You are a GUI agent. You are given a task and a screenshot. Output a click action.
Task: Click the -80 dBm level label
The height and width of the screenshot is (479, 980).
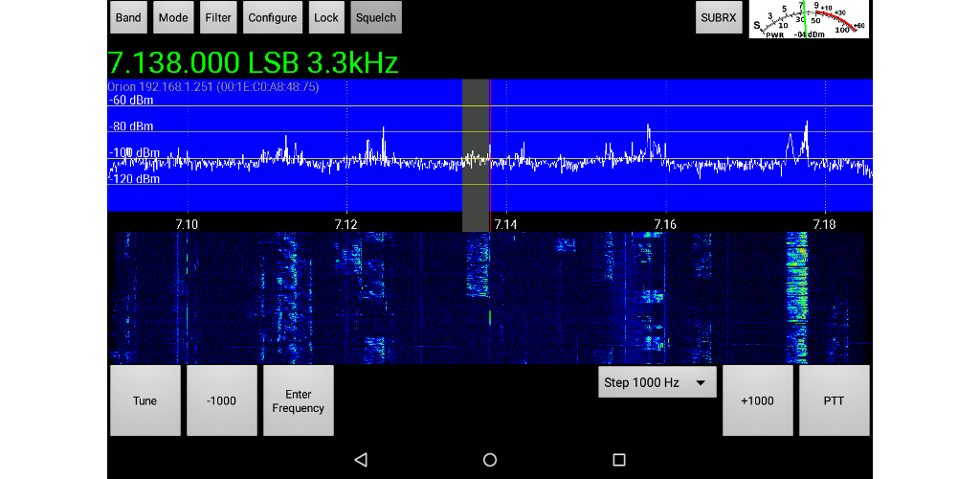(130, 126)
